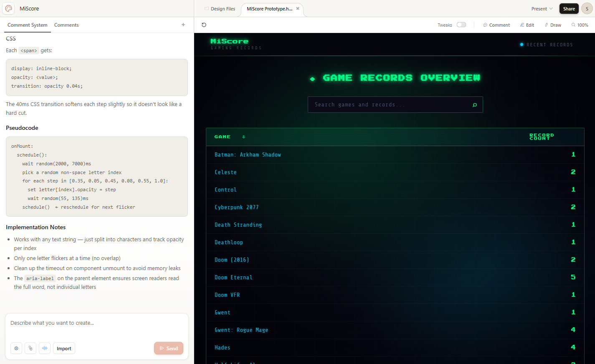
Task: Attach a file with paperclip icon
Action: tap(30, 348)
